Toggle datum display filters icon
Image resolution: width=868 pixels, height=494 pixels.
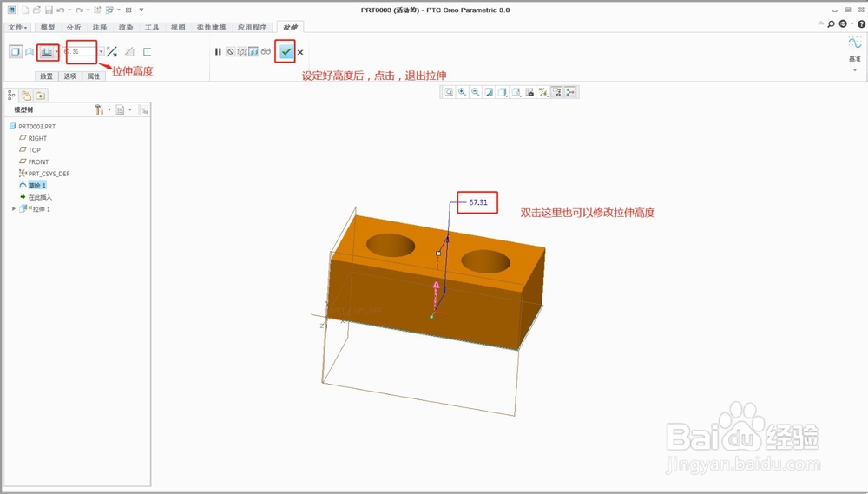point(543,92)
